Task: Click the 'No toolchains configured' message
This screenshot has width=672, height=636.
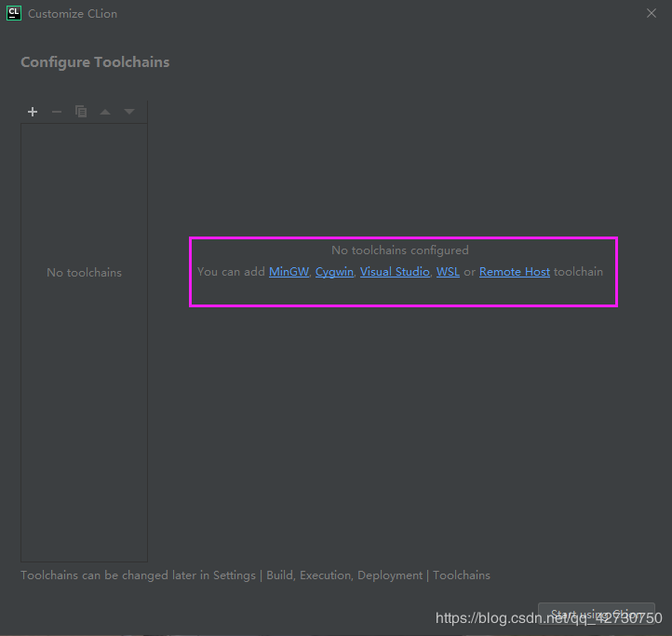Action: [x=400, y=250]
